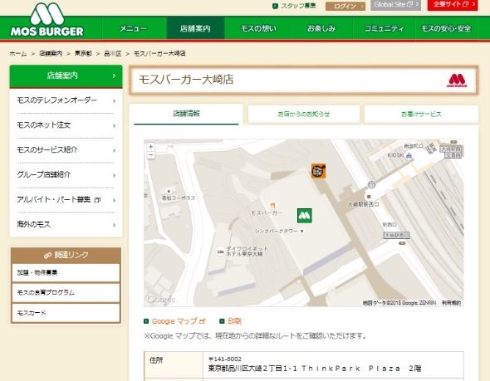
Task: Click the シンクパークタワー label on the map
Action: coord(276,231)
